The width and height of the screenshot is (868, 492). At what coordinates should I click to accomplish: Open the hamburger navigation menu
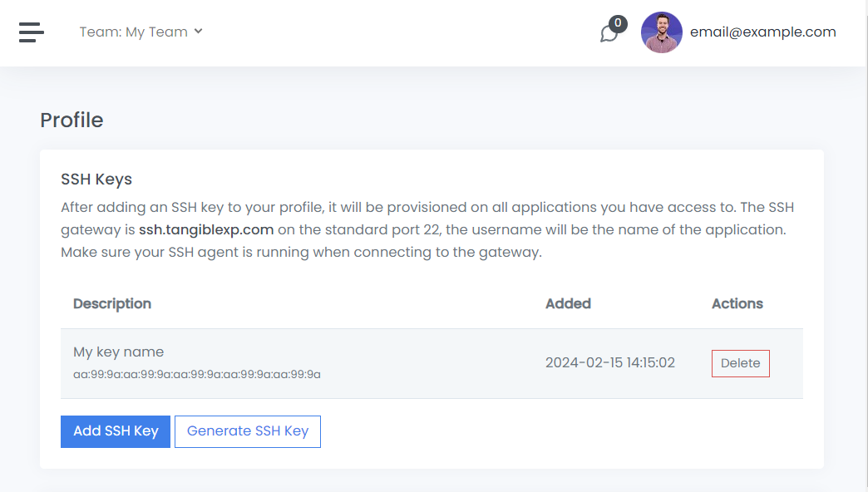[32, 32]
